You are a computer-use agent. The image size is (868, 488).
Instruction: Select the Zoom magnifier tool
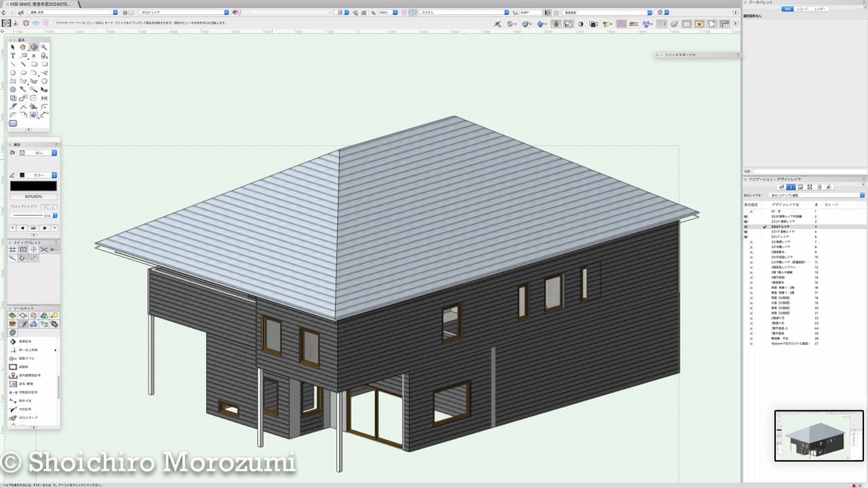click(44, 47)
